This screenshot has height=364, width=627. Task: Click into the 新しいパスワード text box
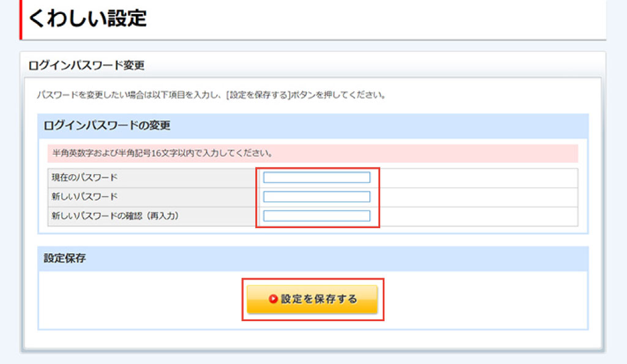point(317,196)
